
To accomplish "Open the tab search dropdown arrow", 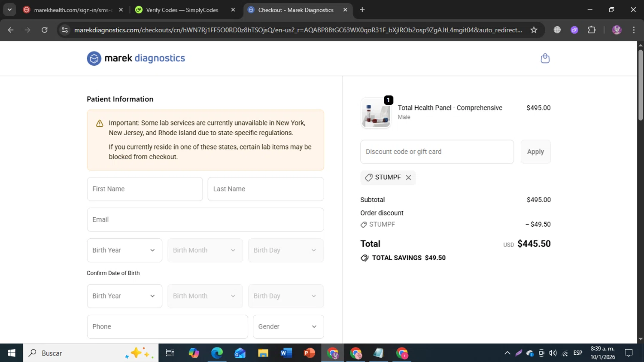I will 9,9.
